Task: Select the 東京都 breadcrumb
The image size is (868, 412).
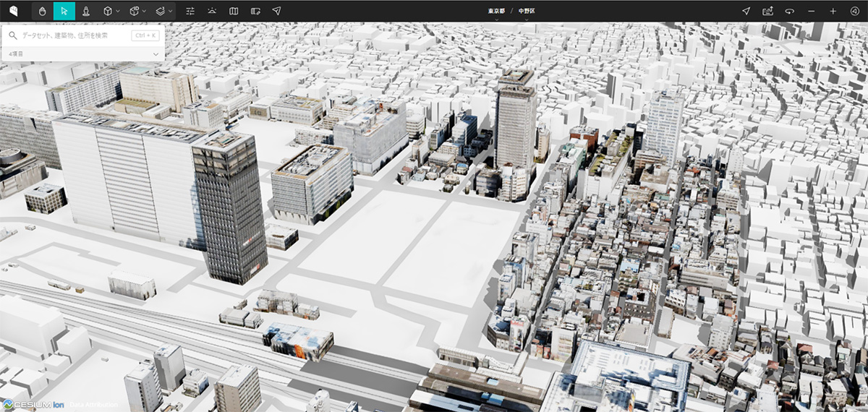Action: click(496, 11)
